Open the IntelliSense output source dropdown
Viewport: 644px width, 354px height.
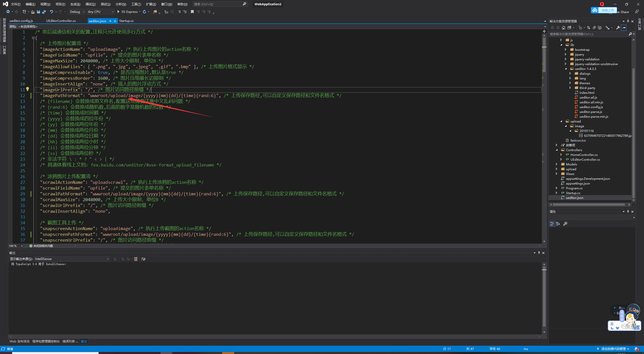point(108,259)
